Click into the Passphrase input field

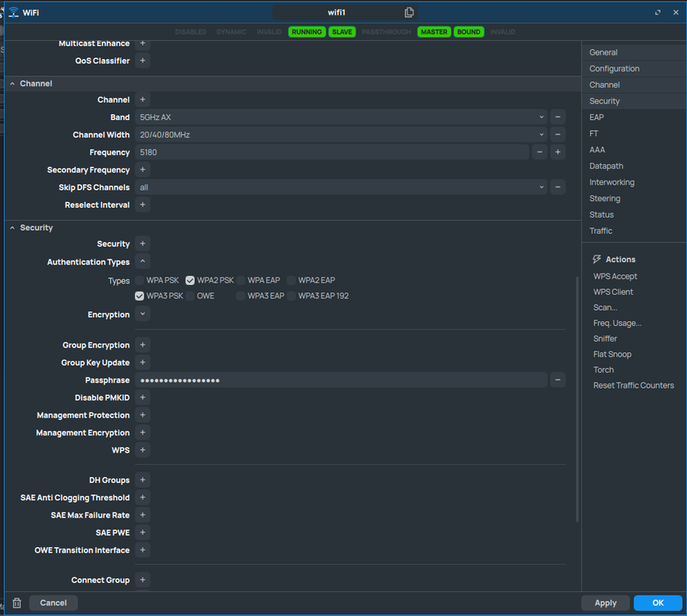pos(341,379)
